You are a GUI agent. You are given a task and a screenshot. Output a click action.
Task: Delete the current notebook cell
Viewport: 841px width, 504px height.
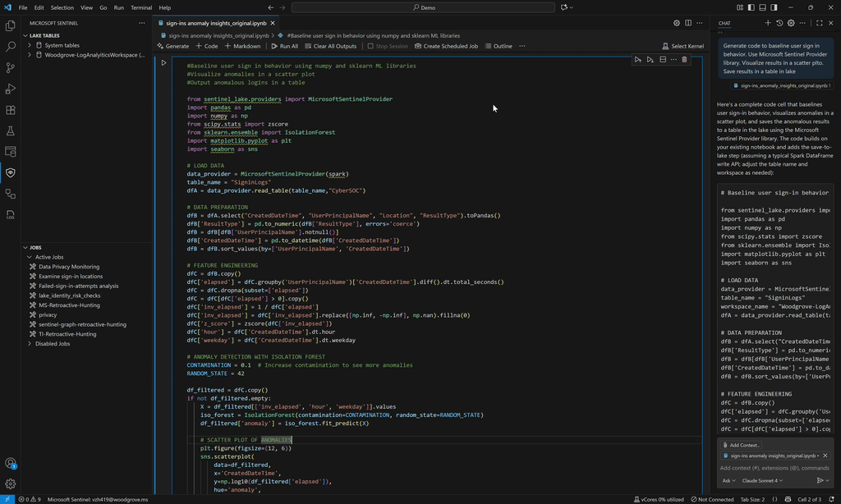click(x=685, y=60)
